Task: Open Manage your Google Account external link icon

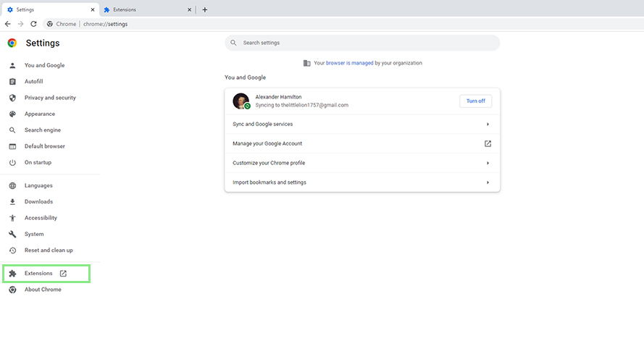Action: (488, 143)
